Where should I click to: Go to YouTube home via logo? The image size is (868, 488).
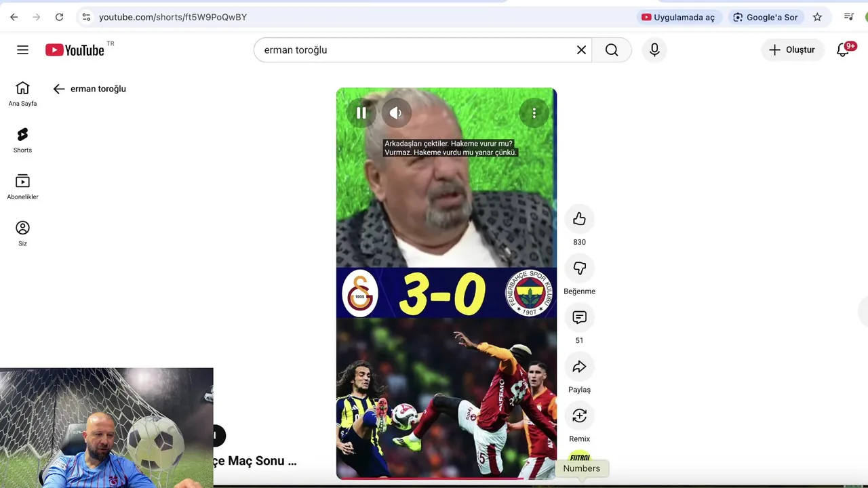[x=75, y=49]
